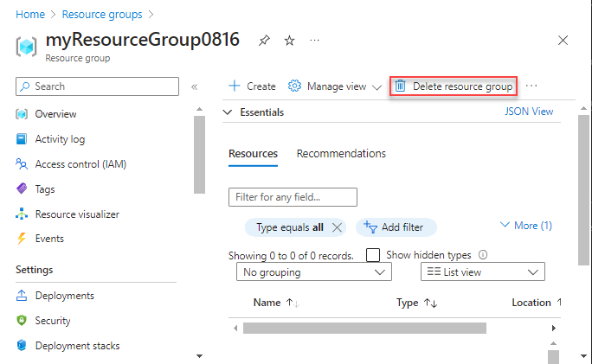Collapse the Essentials section
The width and height of the screenshot is (592, 364).
[x=228, y=112]
